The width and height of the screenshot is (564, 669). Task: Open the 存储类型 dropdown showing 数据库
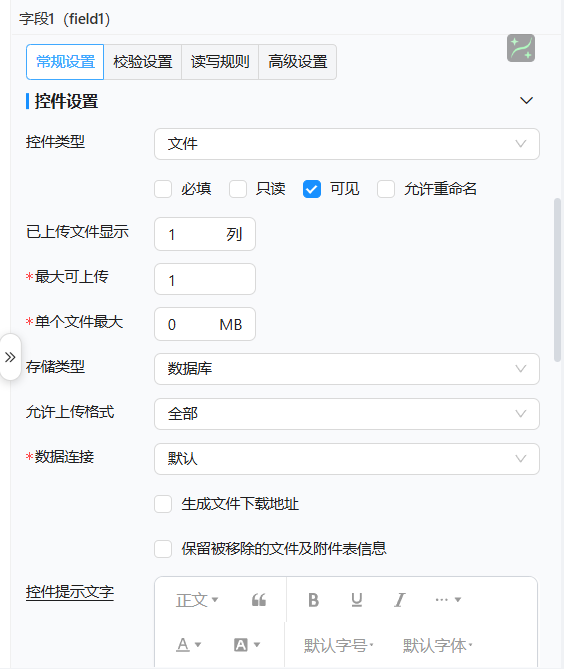pos(347,369)
